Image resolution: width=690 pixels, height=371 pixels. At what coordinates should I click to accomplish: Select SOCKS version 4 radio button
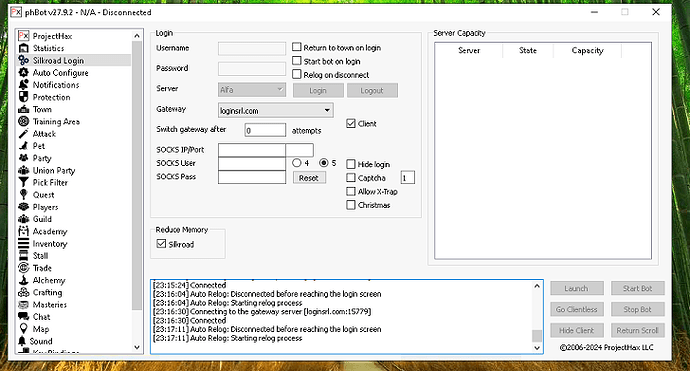pos(297,163)
